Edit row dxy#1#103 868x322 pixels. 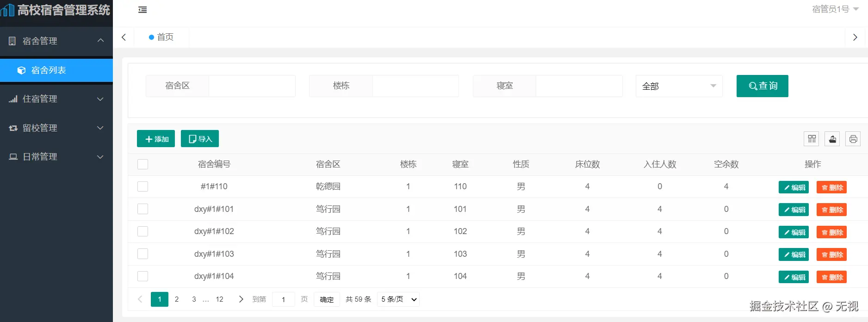tap(794, 254)
